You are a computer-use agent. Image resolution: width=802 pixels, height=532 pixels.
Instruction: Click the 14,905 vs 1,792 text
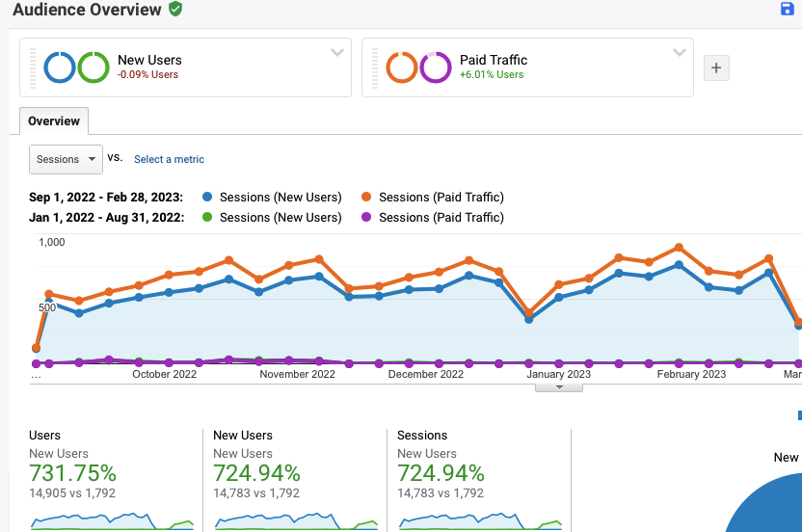[x=72, y=493]
